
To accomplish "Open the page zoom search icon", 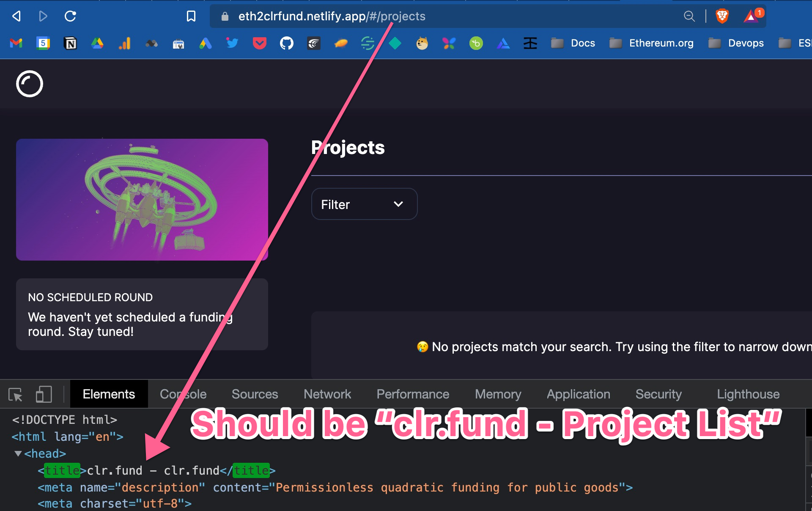I will (x=689, y=16).
